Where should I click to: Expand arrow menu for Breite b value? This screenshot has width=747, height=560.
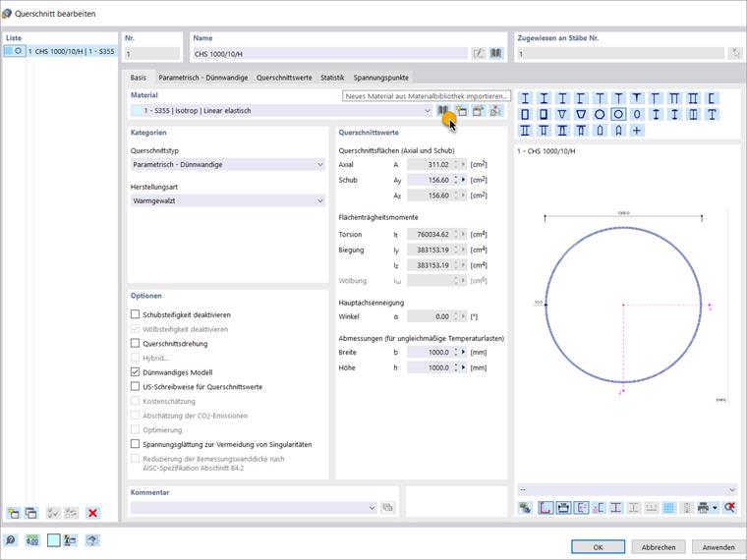463,353
